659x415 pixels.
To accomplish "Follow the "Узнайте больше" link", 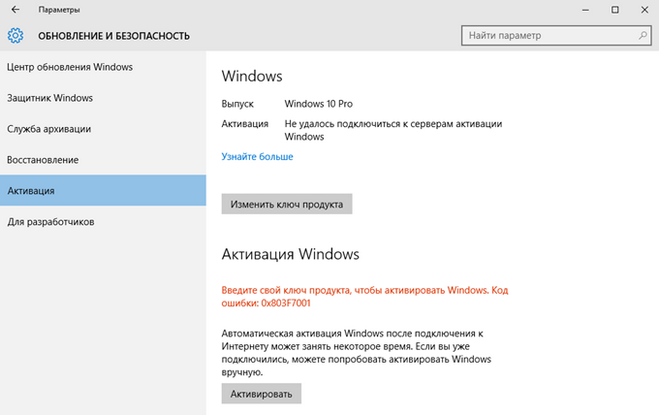I will coord(257,156).
